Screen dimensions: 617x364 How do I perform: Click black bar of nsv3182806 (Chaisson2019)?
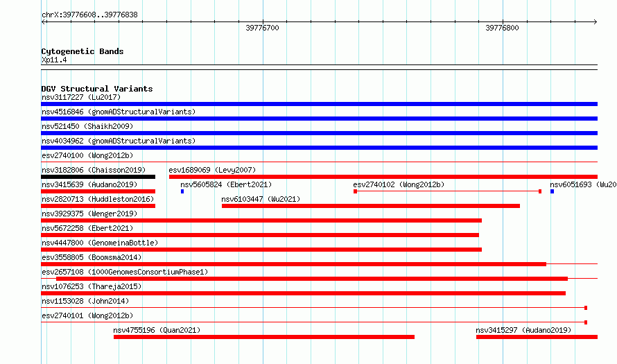[x=98, y=177]
